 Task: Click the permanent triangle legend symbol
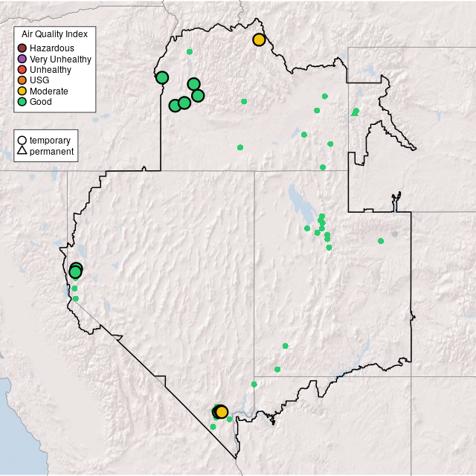pyautogui.click(x=22, y=152)
